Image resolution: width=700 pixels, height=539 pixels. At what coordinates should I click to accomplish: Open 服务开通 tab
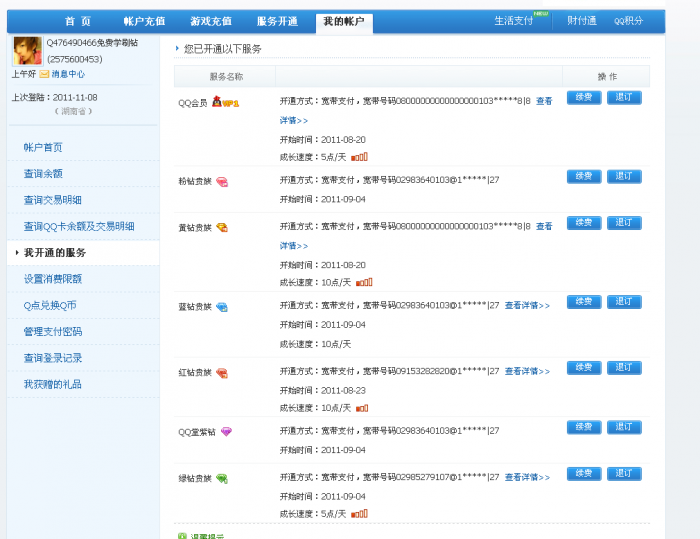(277, 21)
